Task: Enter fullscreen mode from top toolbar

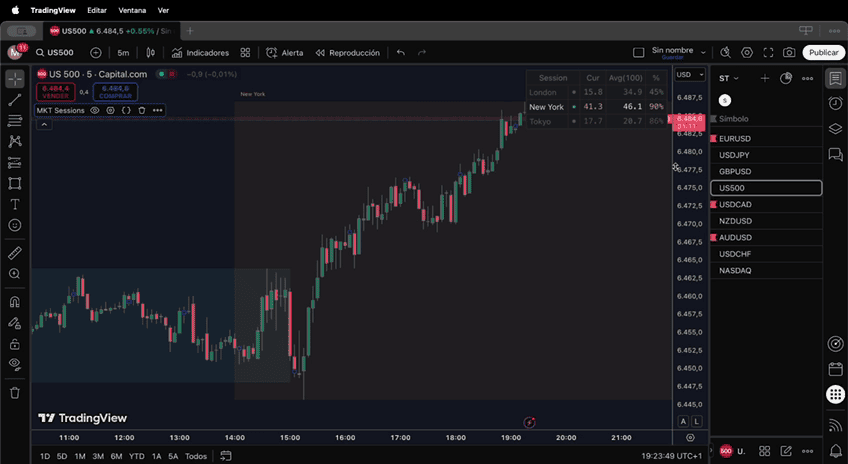Action: pyautogui.click(x=767, y=53)
